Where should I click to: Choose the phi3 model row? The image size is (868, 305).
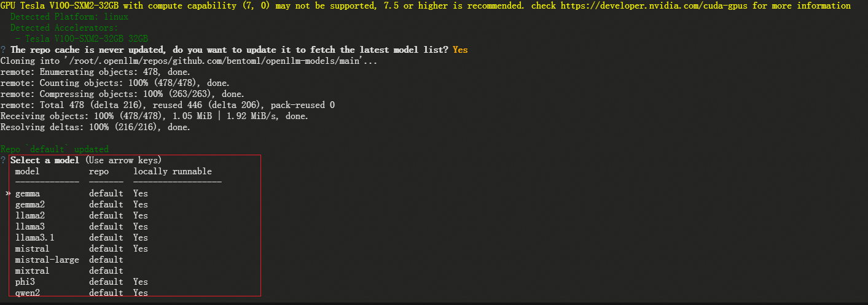pos(81,282)
